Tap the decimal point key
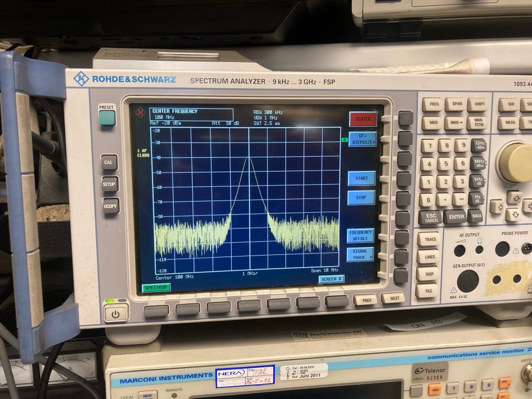 tap(443, 199)
